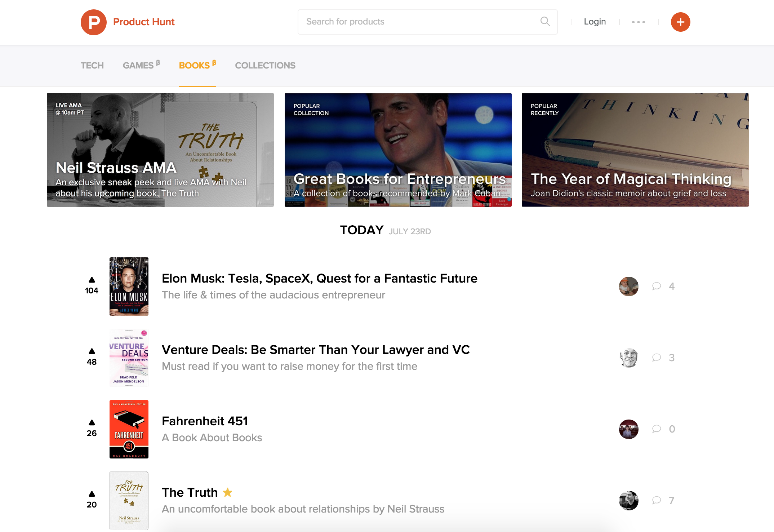Open the Neil Strauss AMA banner
The image size is (774, 532).
click(x=160, y=150)
